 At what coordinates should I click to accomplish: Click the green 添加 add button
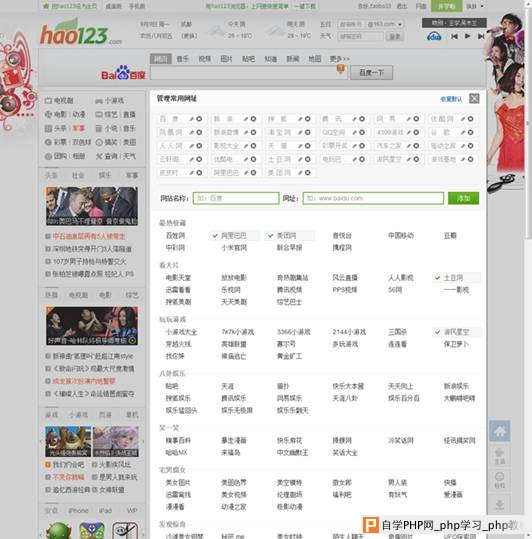[463, 198]
